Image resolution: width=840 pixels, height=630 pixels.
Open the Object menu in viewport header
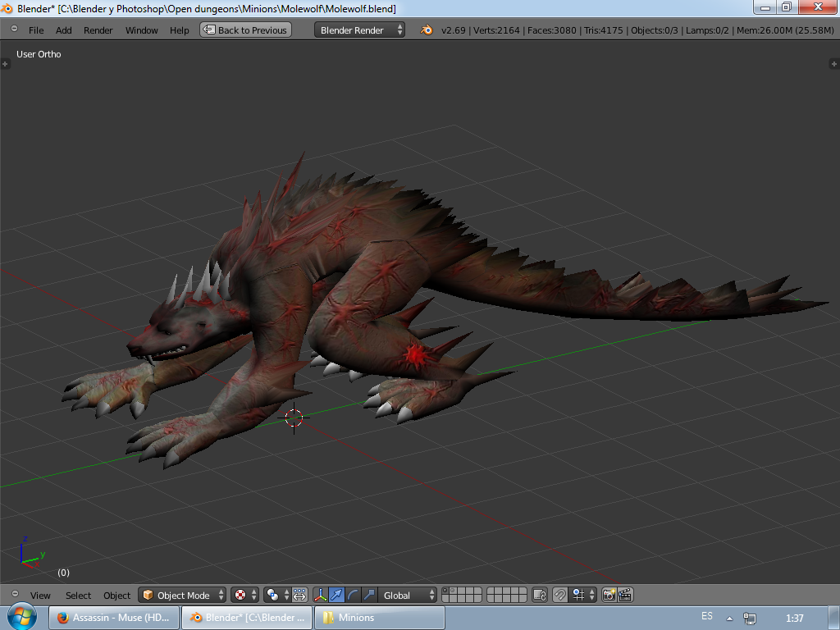pos(116,596)
